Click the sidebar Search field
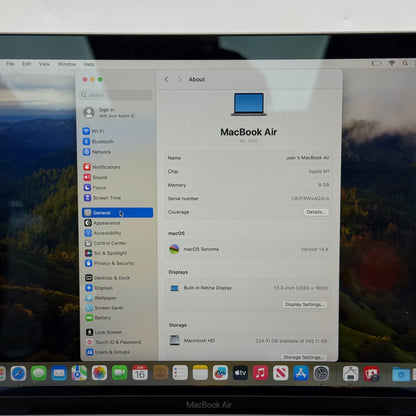Image resolution: width=416 pixels, height=416 pixels. (116, 95)
